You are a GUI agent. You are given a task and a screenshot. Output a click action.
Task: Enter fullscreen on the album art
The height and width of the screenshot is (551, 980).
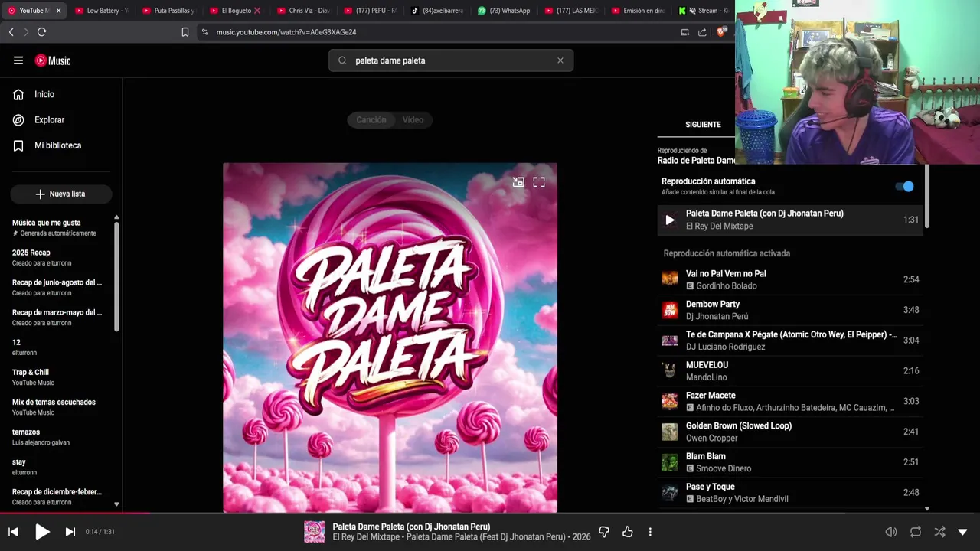539,182
